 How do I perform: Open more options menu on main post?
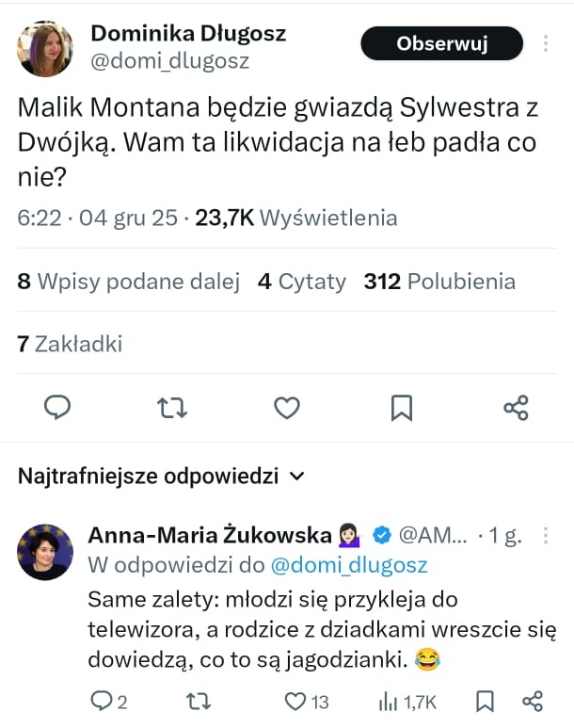point(547,43)
